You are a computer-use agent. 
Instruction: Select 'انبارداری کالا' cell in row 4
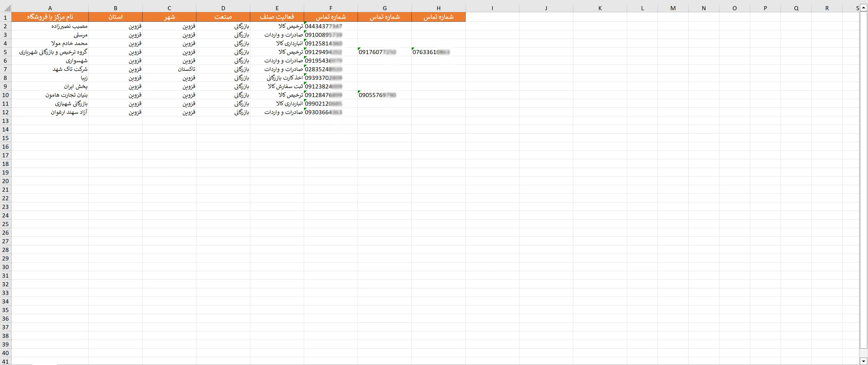(277, 43)
